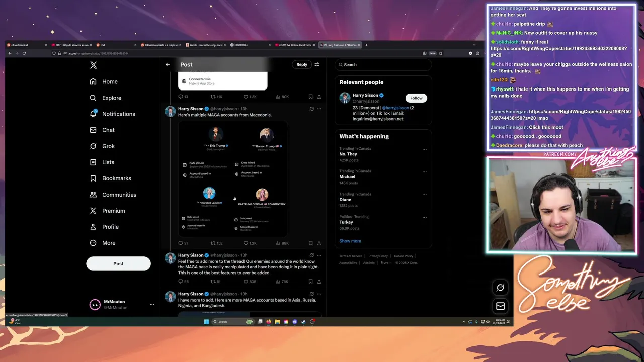Open Notifications in the sidebar
This screenshot has width=644, height=362.
tap(112, 114)
